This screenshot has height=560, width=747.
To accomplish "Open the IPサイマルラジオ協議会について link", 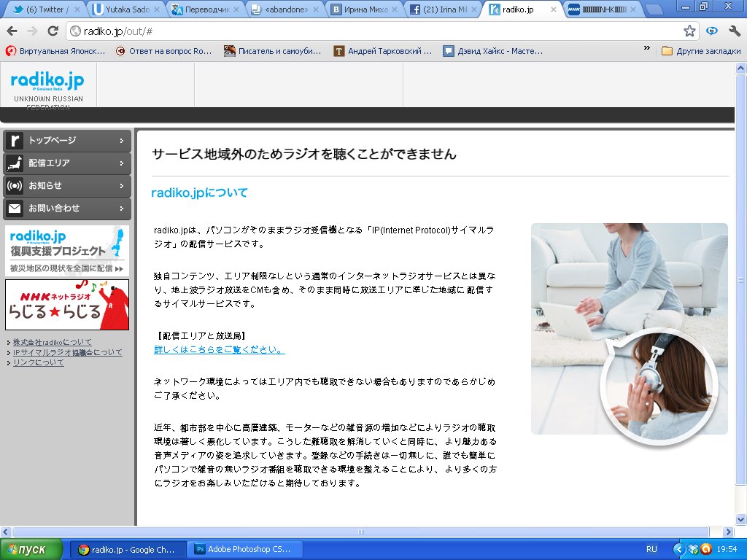I will coord(68,352).
